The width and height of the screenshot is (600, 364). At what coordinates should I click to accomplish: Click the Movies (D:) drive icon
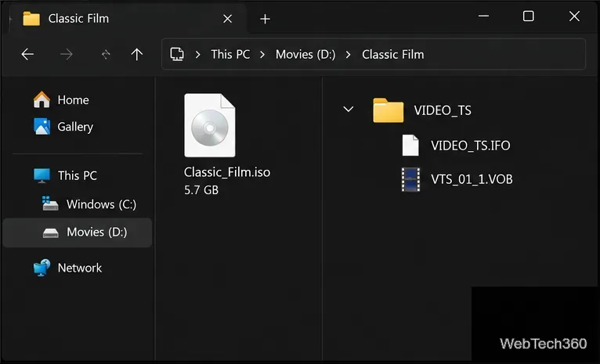pos(50,232)
